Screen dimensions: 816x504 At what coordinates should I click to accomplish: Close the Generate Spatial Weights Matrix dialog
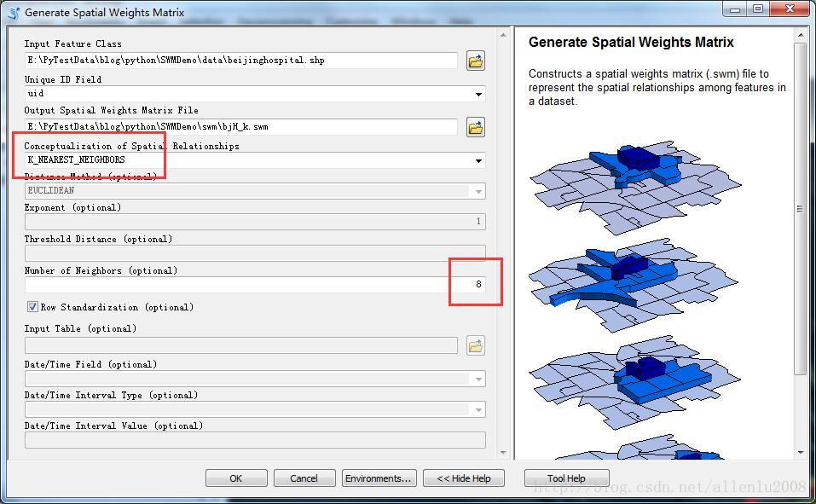[790, 9]
